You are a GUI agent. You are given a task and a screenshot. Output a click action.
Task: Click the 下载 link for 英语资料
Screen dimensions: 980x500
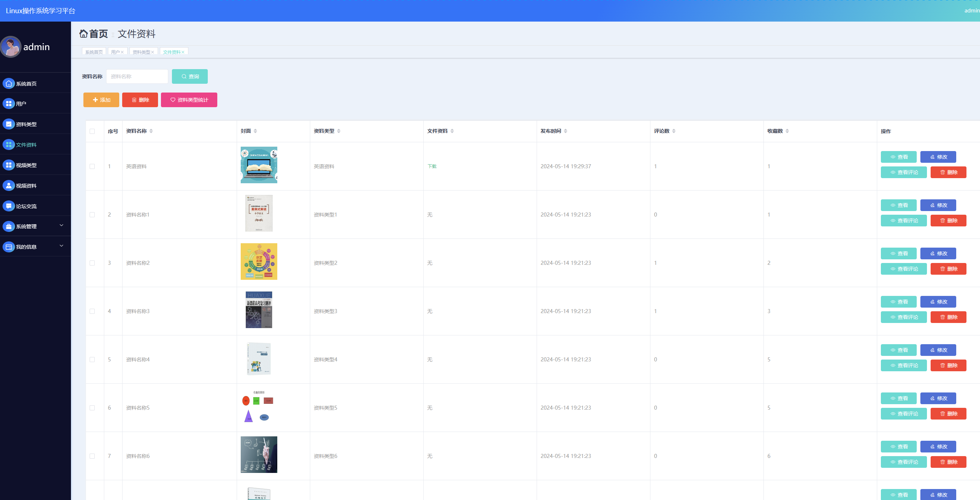(432, 166)
